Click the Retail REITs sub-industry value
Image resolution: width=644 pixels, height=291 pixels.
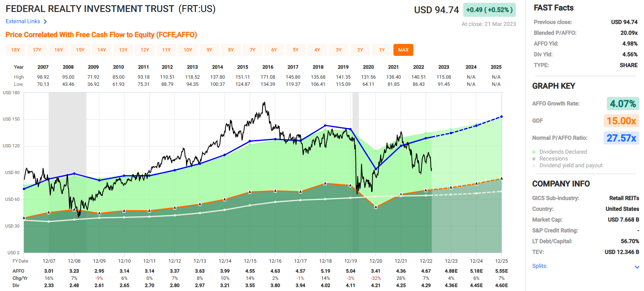pyautogui.click(x=624, y=198)
